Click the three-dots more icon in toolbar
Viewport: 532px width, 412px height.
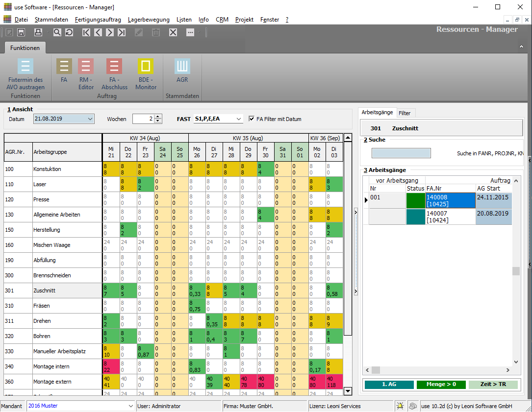190,32
